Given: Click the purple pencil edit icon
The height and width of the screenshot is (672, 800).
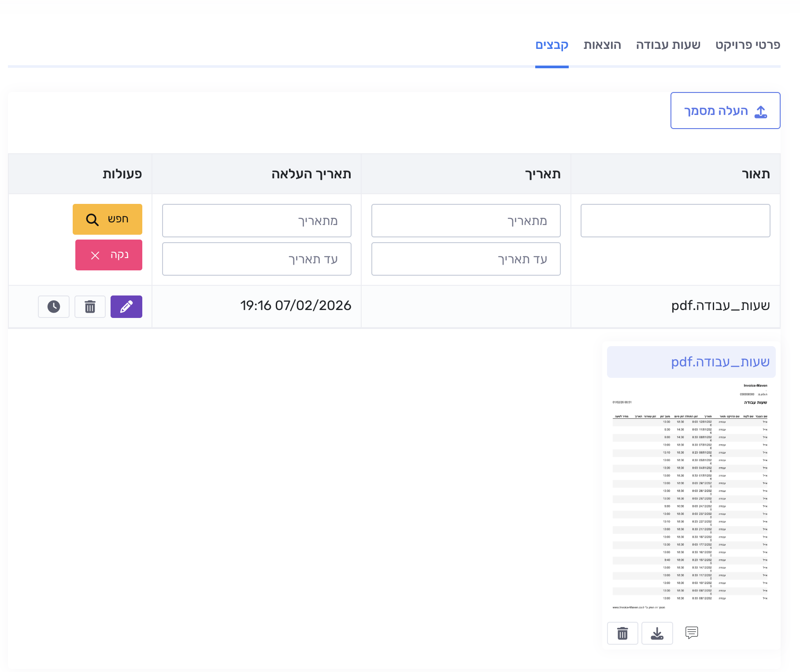Looking at the screenshot, I should click(x=126, y=306).
